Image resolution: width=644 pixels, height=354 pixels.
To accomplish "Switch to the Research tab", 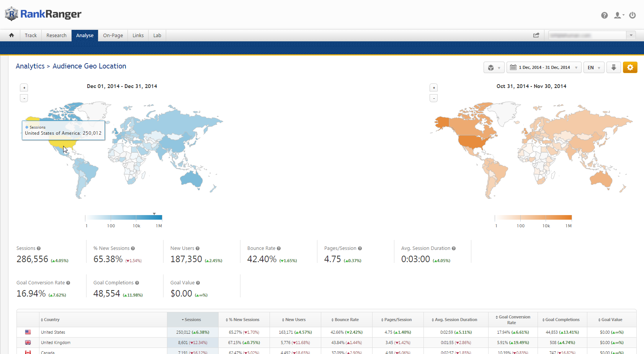I will (56, 35).
